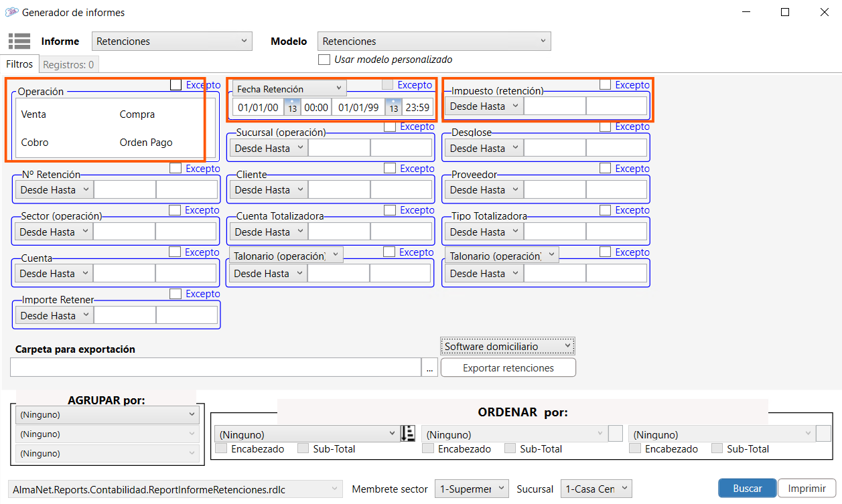Viewport: 842px width, 504px height.
Task: Tick the Excepto checkbox above Operación
Action: [176, 85]
